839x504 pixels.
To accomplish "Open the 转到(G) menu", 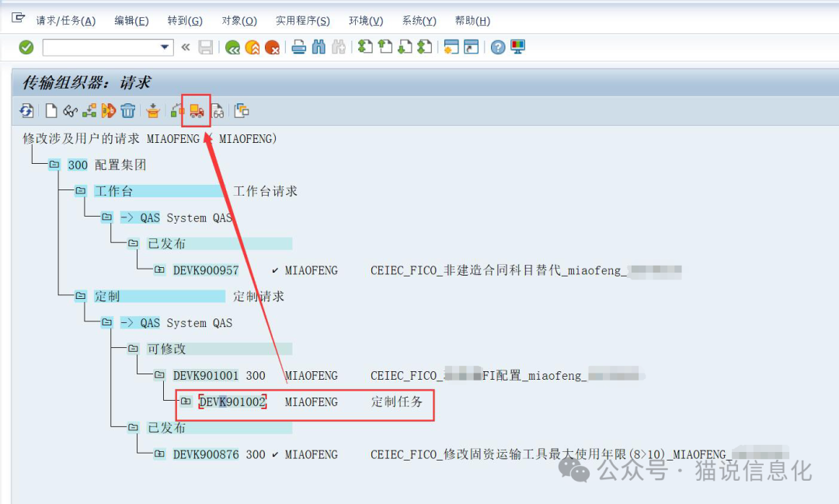I will coord(185,21).
